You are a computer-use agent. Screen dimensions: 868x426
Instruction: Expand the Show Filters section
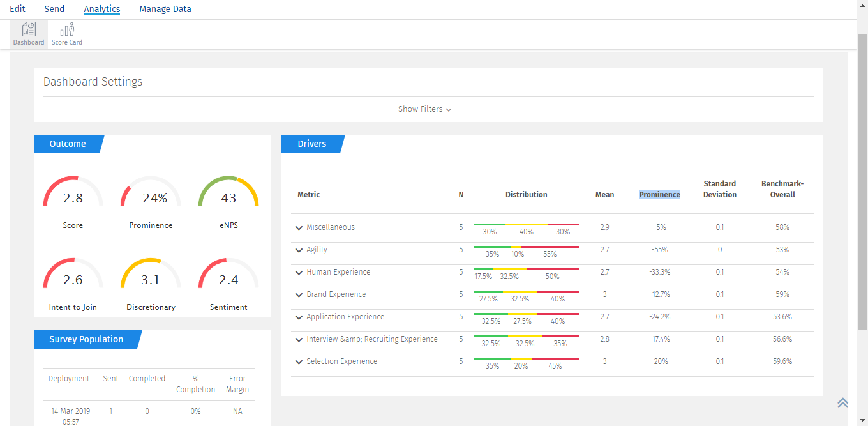point(425,109)
